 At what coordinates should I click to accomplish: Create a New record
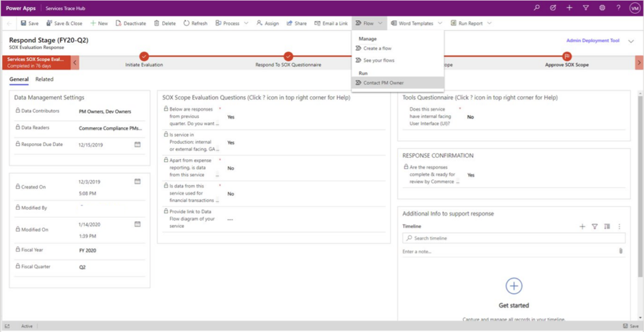[99, 23]
